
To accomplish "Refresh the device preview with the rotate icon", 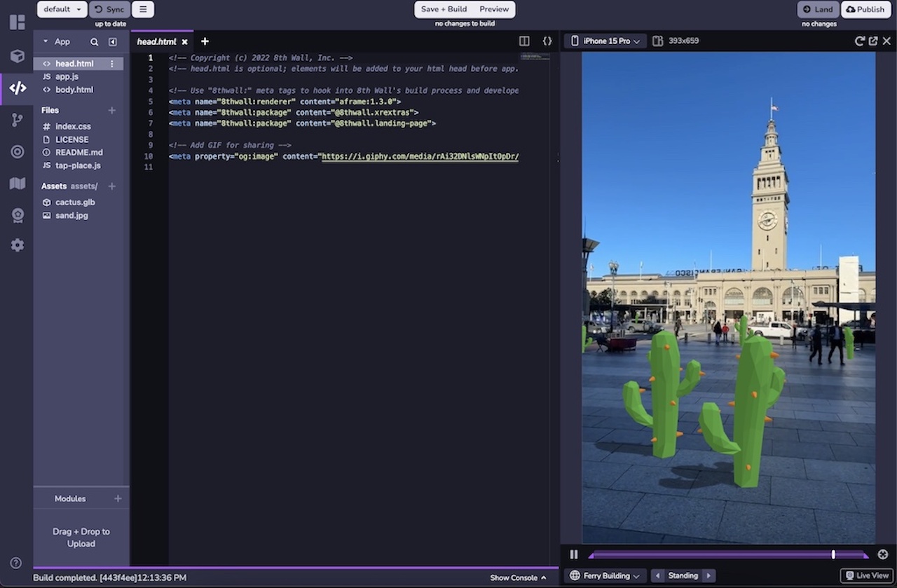I will [859, 41].
